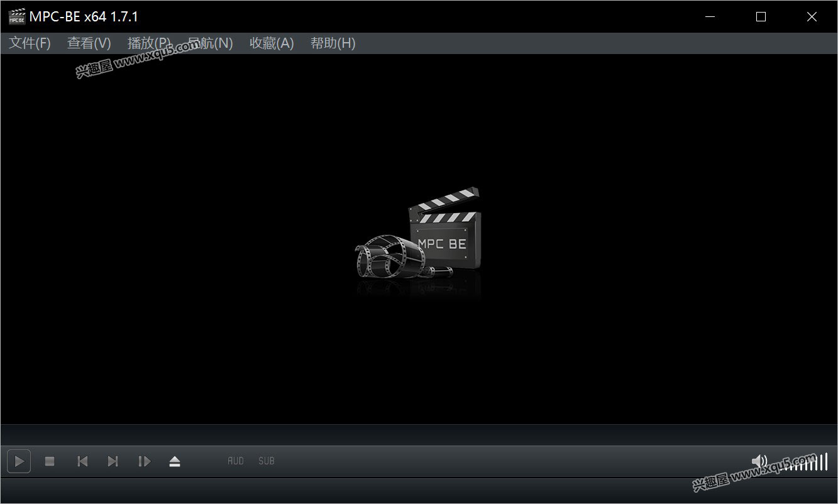838x504 pixels.
Task: Open the 帮助(H) menu
Action: coord(333,43)
